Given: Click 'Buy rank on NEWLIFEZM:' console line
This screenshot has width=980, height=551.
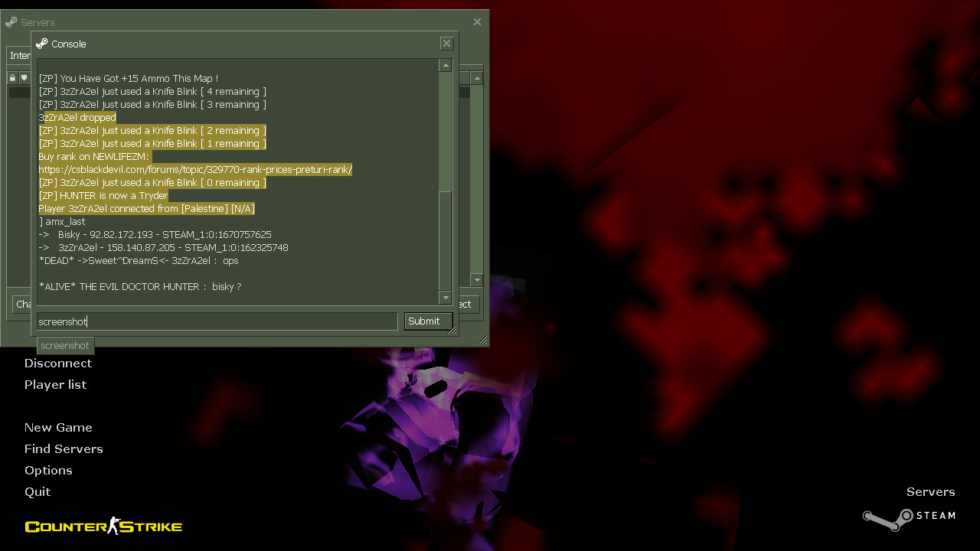Looking at the screenshot, I should click(x=94, y=156).
